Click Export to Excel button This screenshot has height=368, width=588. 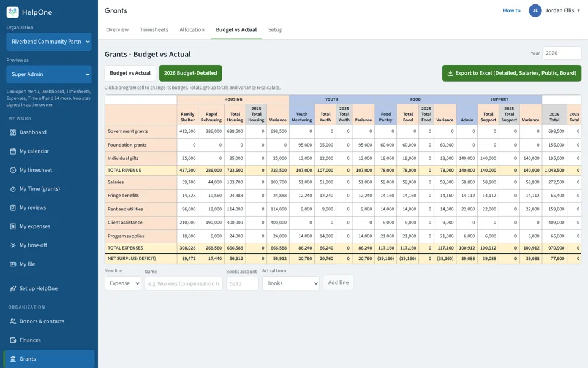coord(511,73)
